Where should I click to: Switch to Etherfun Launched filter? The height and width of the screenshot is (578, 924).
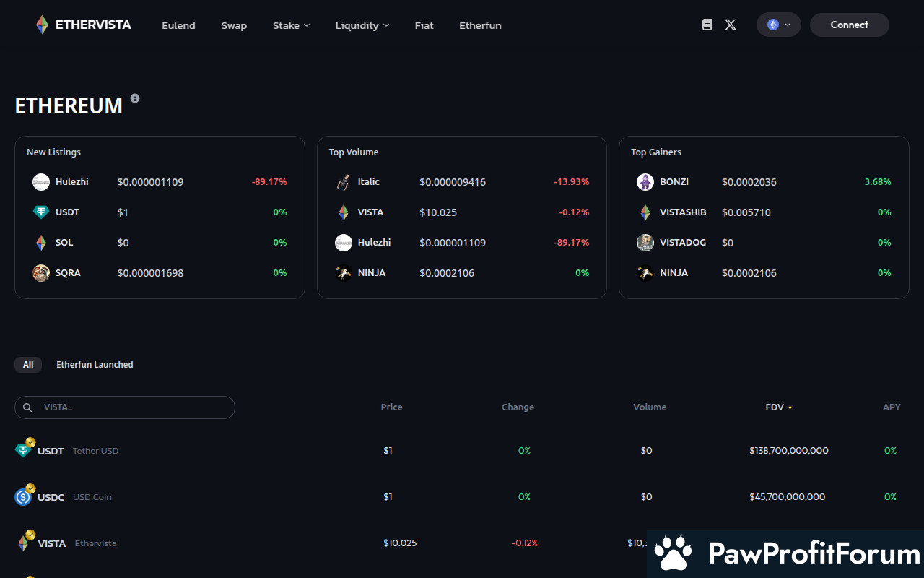click(95, 365)
